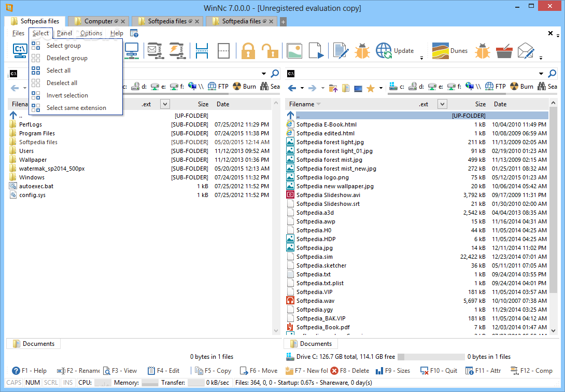Screen dimensions: 565x392
Task: Close the Computer tab
Action: 123,22
